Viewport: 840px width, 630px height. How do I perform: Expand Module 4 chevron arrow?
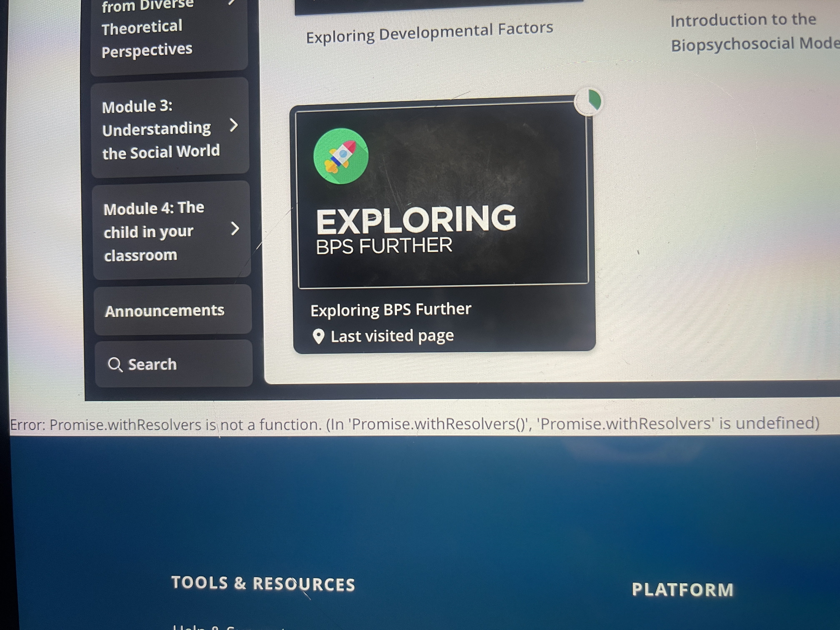[235, 229]
